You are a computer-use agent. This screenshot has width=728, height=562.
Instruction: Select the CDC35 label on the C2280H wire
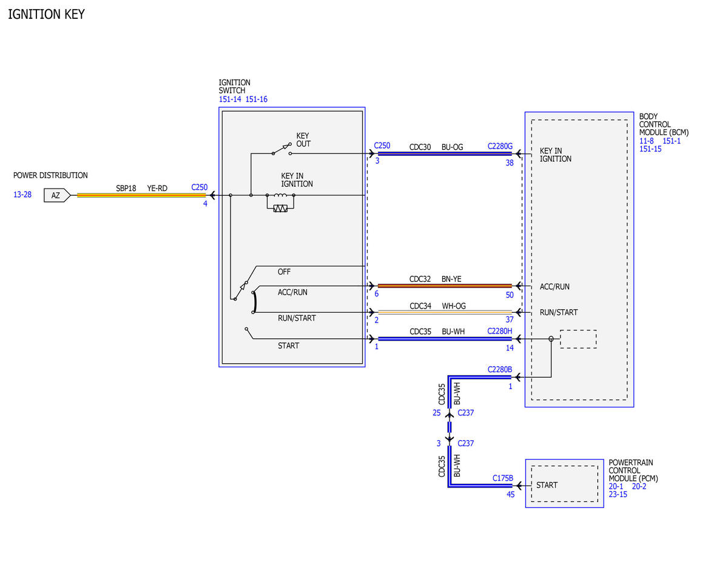(420, 332)
